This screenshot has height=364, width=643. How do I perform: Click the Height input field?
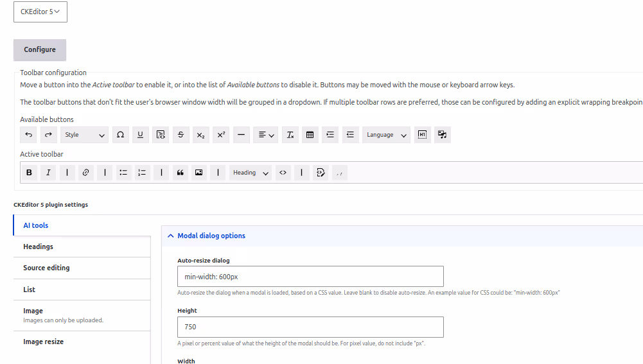[x=310, y=327]
